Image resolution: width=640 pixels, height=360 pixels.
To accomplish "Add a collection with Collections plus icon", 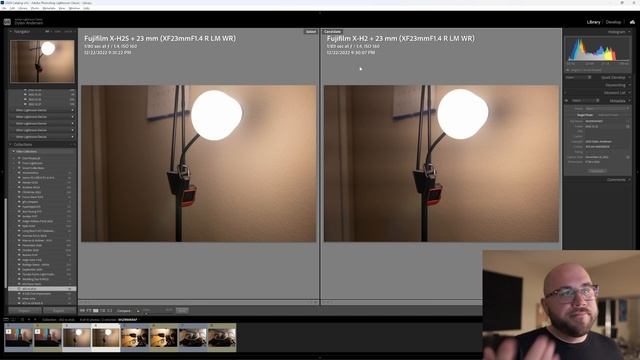I will (x=74, y=144).
